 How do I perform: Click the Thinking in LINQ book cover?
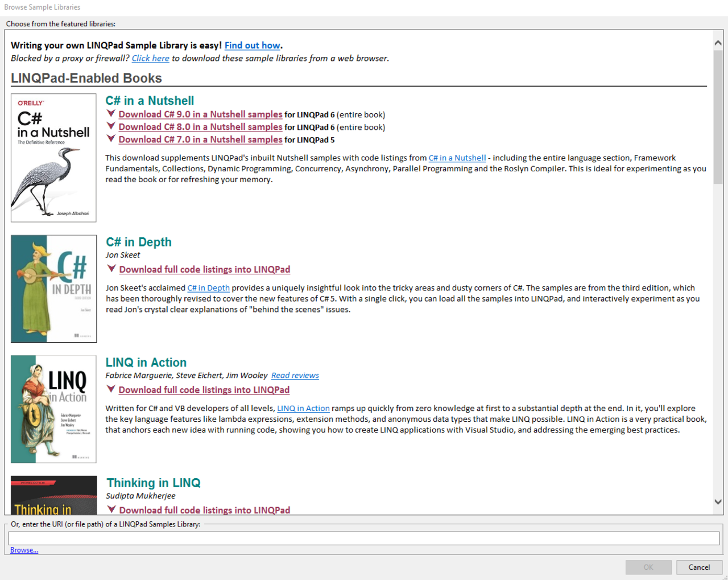point(54,495)
